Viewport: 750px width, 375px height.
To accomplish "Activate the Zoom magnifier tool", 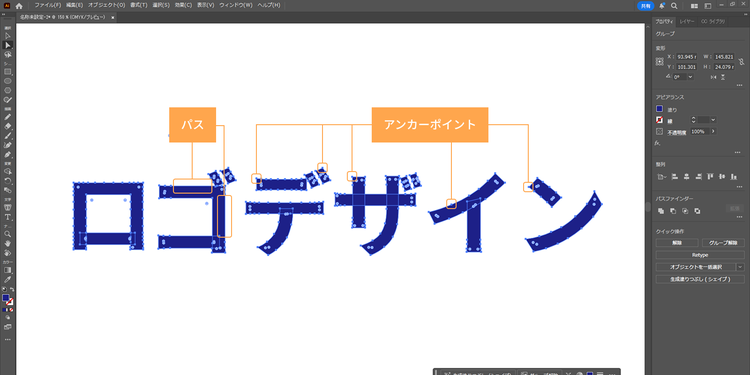I will click(x=8, y=234).
